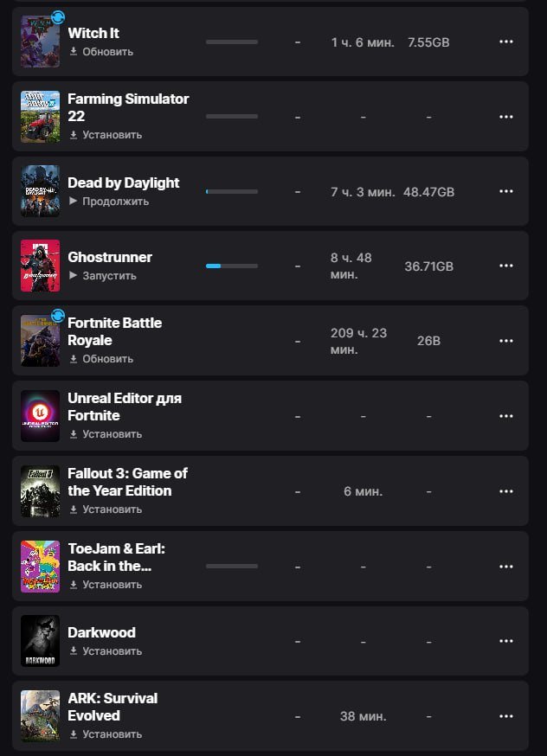Click the update badge on Witch It thumbnail

(x=56, y=16)
